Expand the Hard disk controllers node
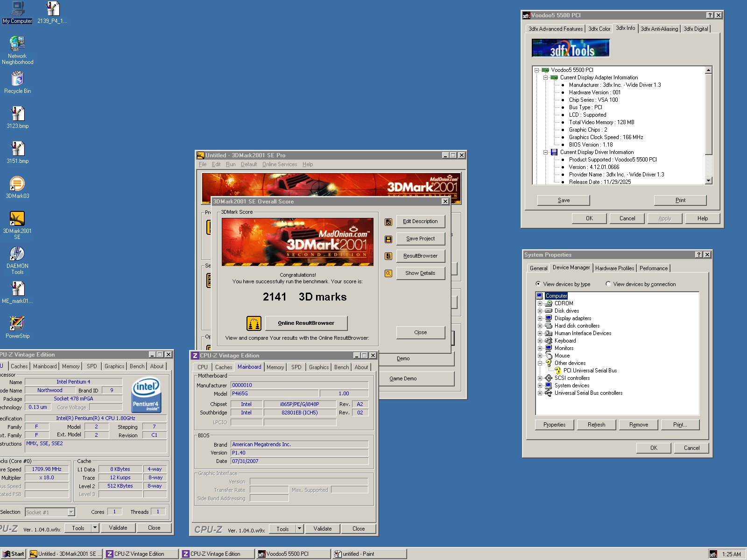 tap(540, 326)
